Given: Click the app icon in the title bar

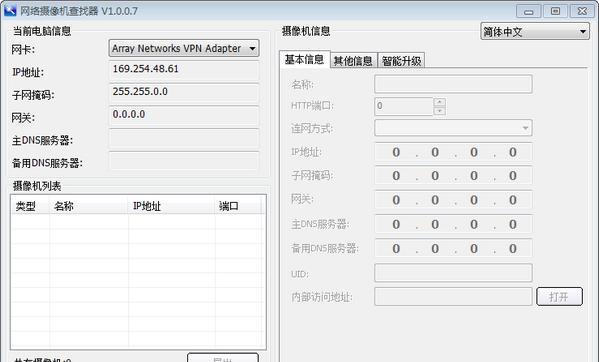Looking at the screenshot, I should click(x=10, y=10).
